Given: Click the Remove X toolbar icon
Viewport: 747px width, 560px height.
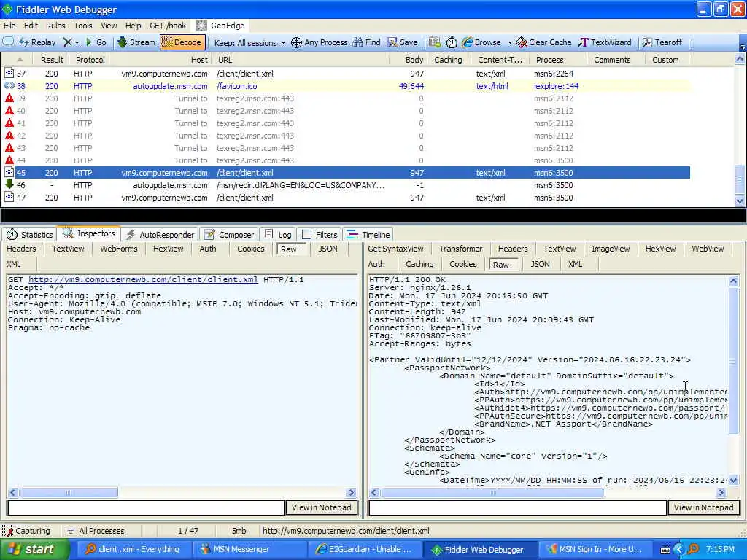Looking at the screenshot, I should coord(68,42).
